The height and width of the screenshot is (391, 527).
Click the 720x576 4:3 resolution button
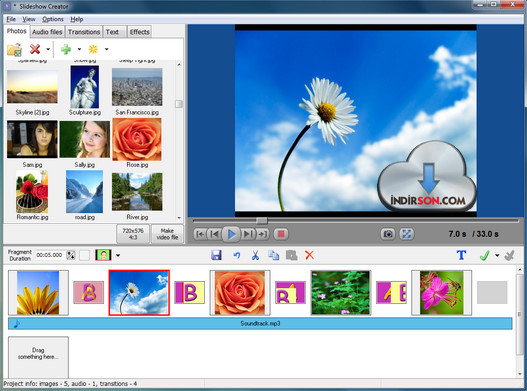pyautogui.click(x=133, y=234)
